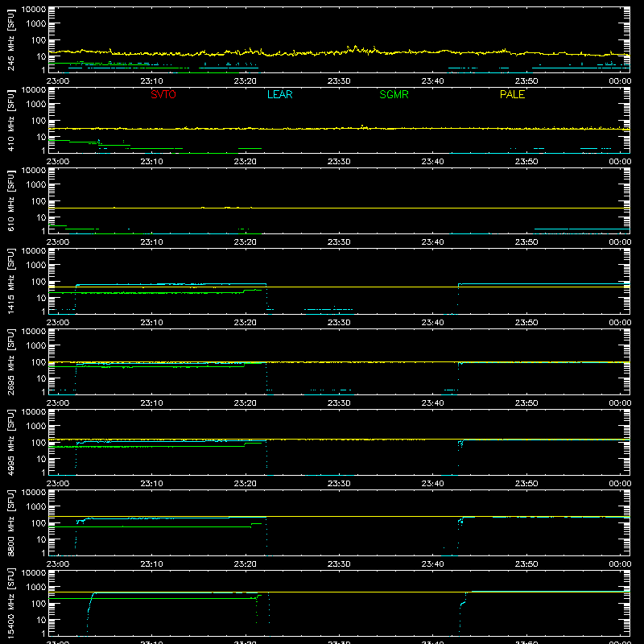The width and height of the screenshot is (644, 644).
Task: Click the 100 tick on the 610 MHz plot
Action: (x=39, y=201)
